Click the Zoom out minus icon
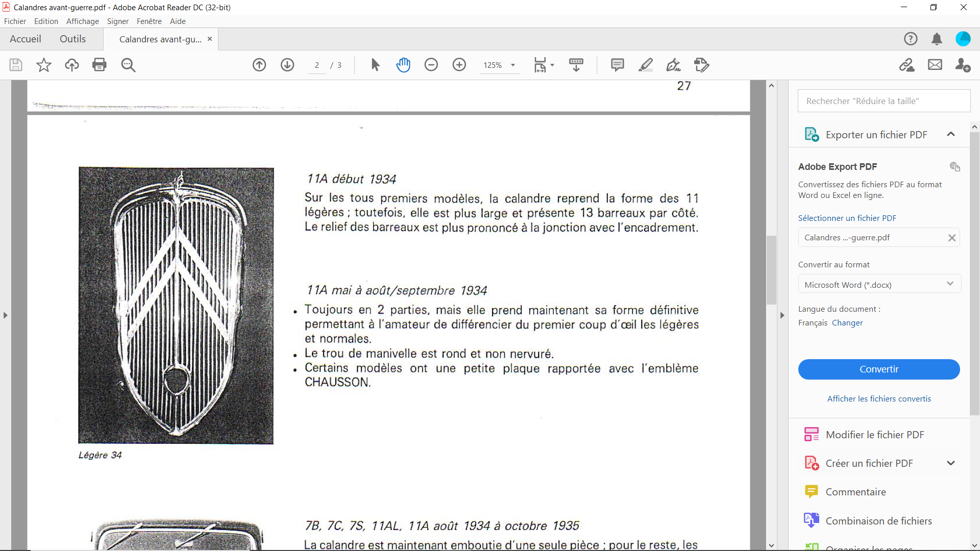The height and width of the screenshot is (551, 980). point(431,65)
